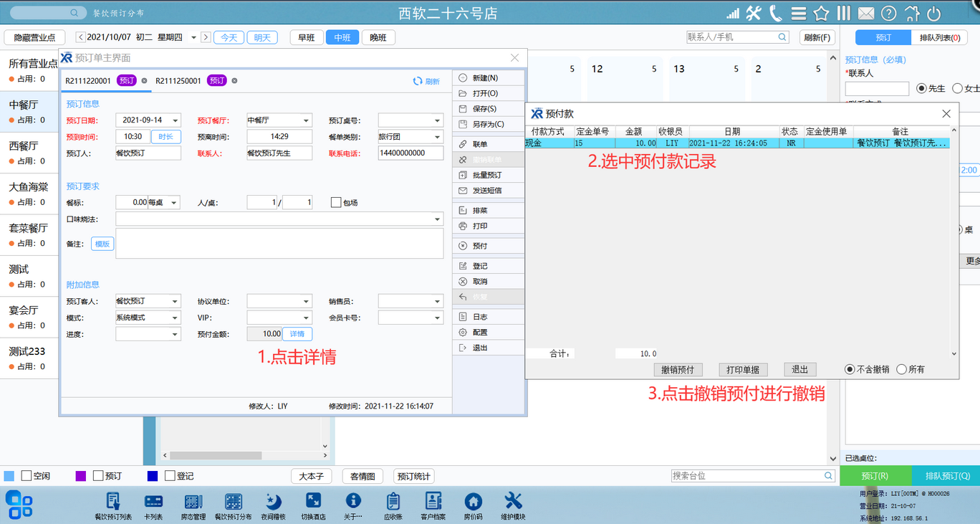Open 房态管理 in the bottom bar
980x524 pixels.
(193, 505)
